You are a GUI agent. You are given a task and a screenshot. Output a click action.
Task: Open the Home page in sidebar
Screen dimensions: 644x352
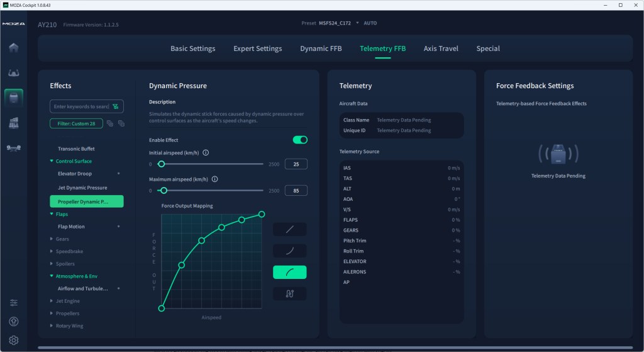[x=14, y=48]
